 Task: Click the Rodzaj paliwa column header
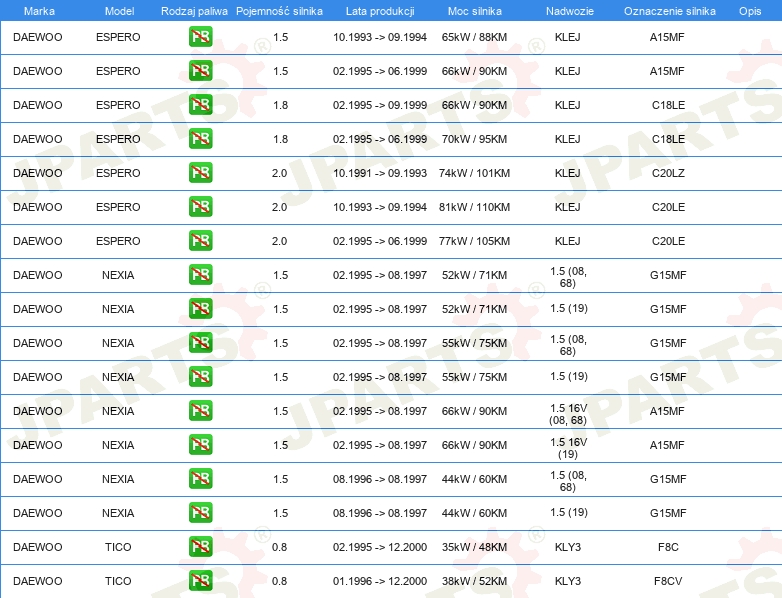[194, 11]
